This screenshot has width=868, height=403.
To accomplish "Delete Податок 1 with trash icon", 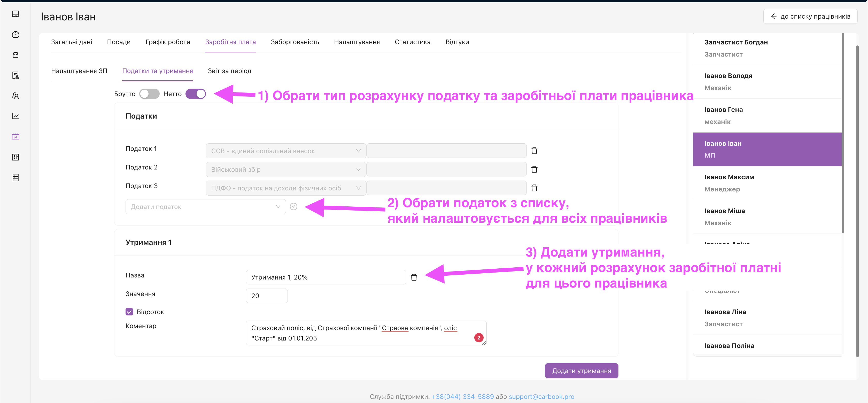I will click(x=534, y=151).
